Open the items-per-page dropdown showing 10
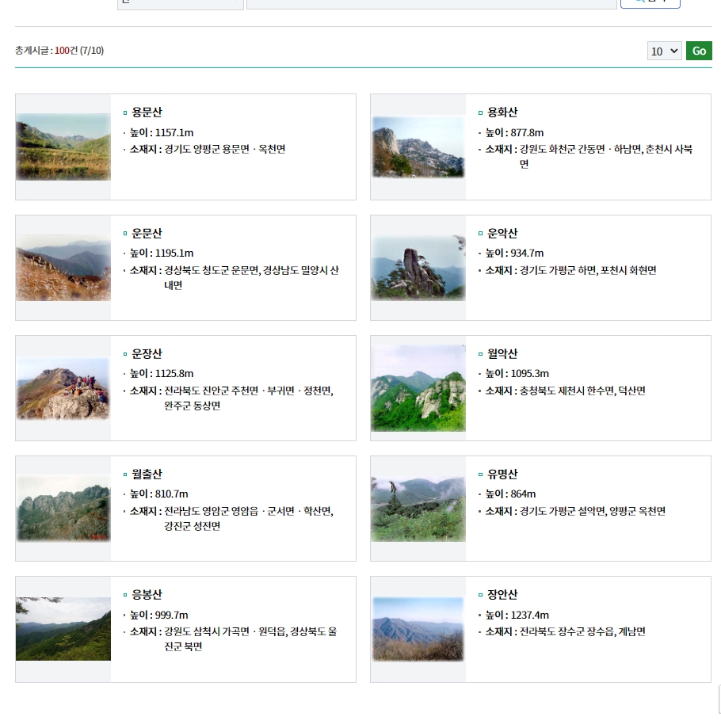 click(x=664, y=51)
